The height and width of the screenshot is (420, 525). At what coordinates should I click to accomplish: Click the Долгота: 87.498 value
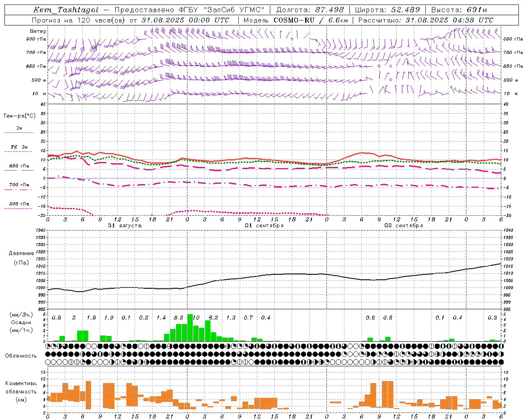pos(310,10)
